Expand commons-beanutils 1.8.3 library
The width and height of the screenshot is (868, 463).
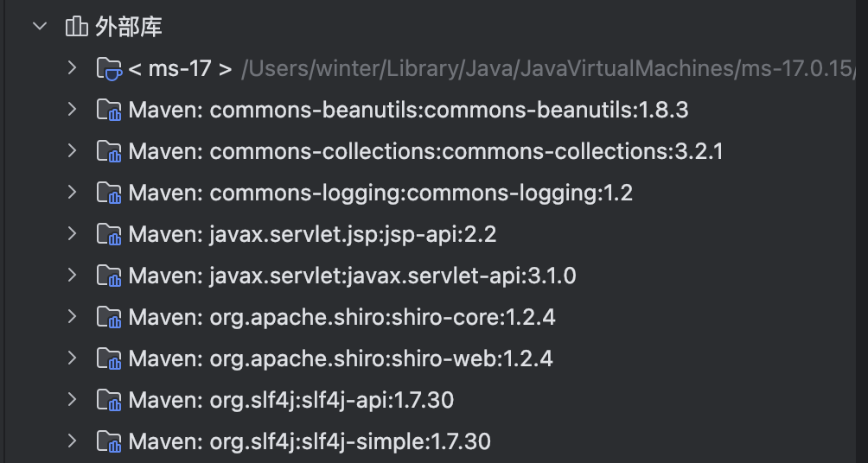click(x=73, y=110)
